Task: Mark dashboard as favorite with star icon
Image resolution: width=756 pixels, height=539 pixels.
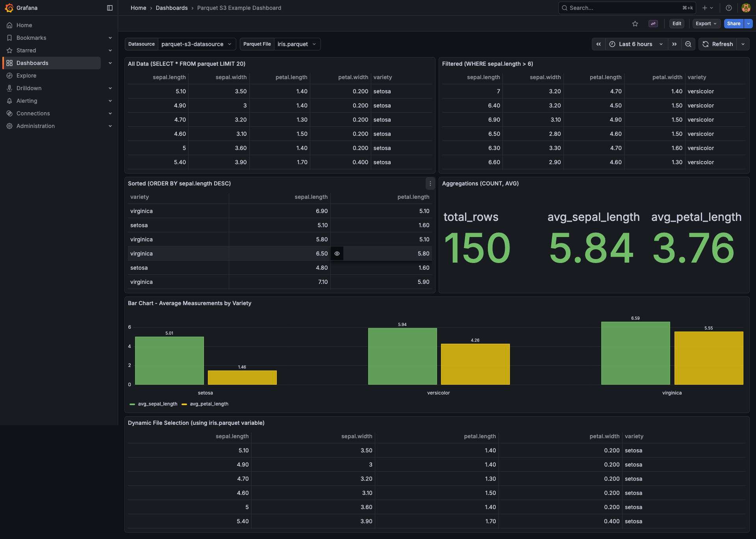Action: (x=635, y=24)
